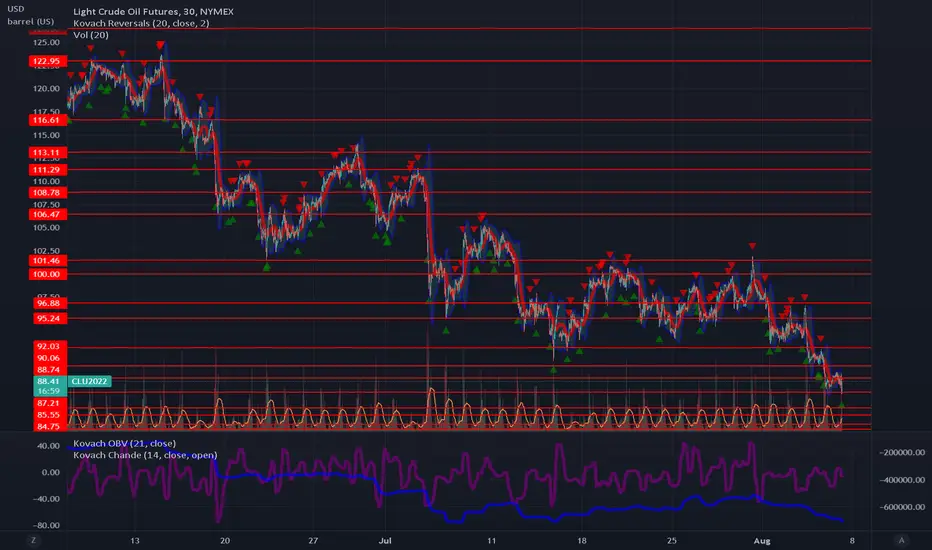This screenshot has height=550, width=932.
Task: Click the barrel (US) unit label
Action: pyautogui.click(x=30, y=21)
